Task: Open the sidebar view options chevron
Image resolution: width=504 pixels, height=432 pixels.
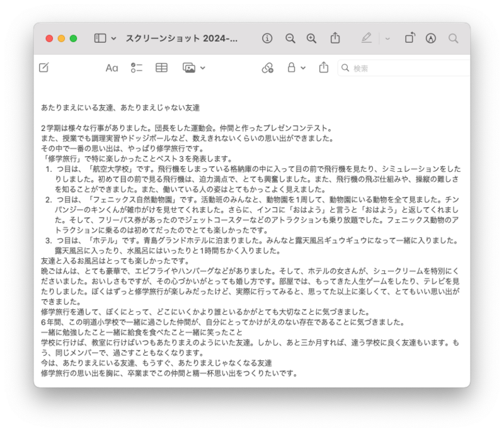Action: 113,38
